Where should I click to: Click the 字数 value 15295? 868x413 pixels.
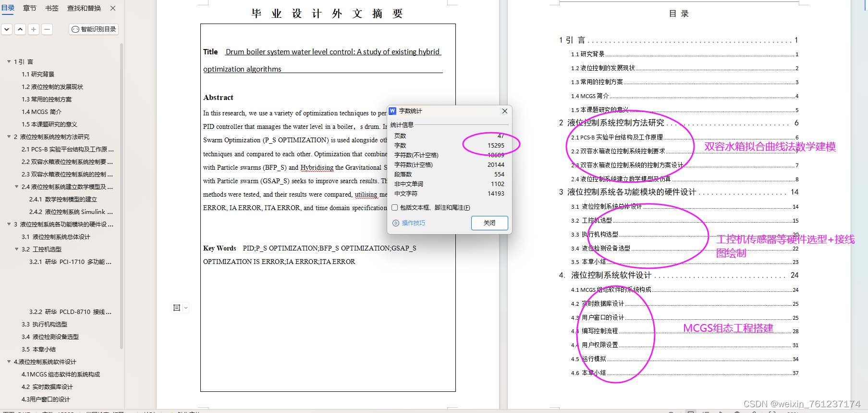pyautogui.click(x=496, y=145)
